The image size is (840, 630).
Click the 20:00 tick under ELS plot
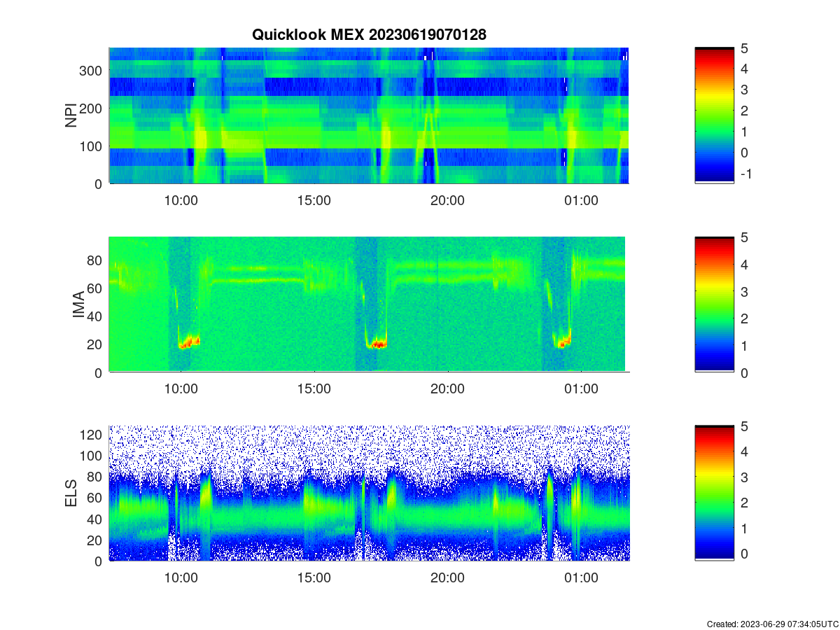click(447, 578)
